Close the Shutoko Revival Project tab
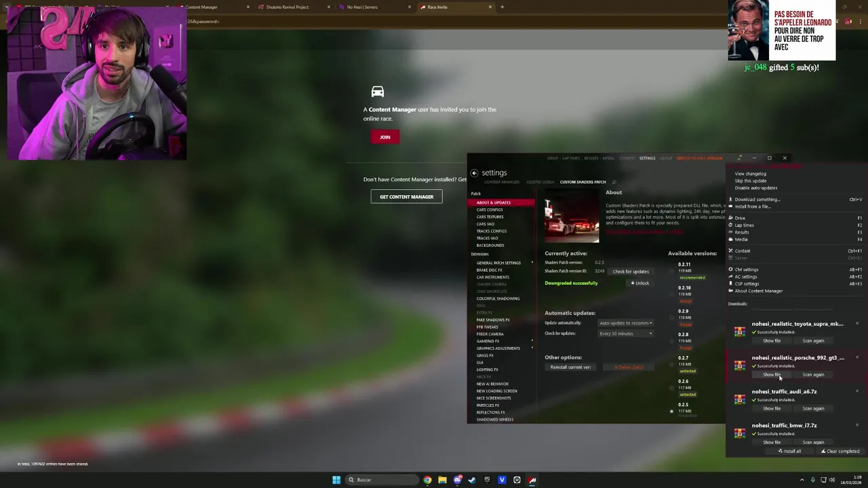Viewport: 868px width, 488px height. tap(329, 7)
